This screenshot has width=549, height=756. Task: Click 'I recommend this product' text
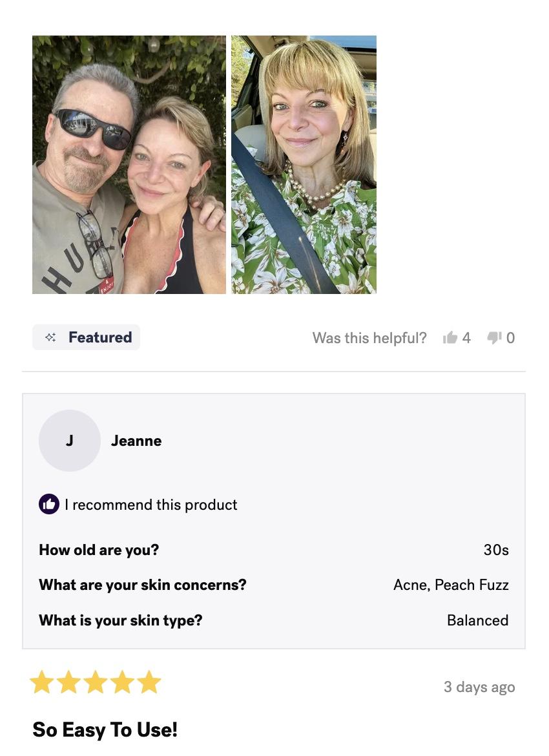pos(151,505)
